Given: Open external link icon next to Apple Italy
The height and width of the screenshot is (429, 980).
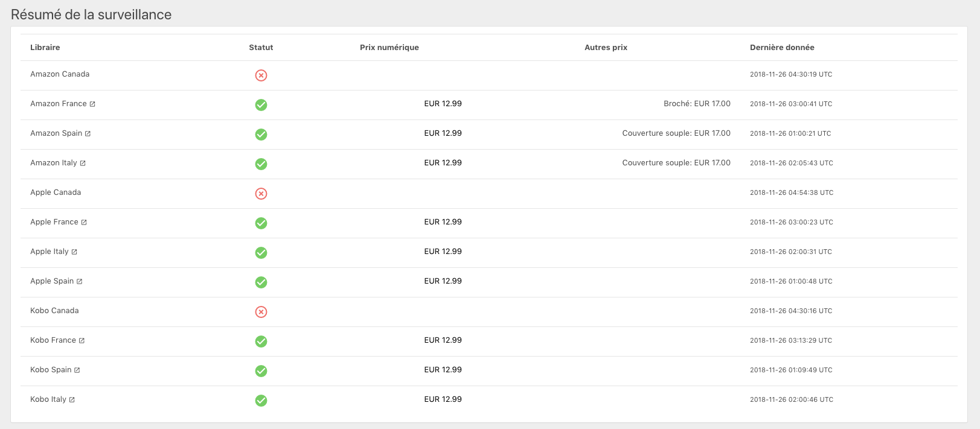Looking at the screenshot, I should point(74,252).
